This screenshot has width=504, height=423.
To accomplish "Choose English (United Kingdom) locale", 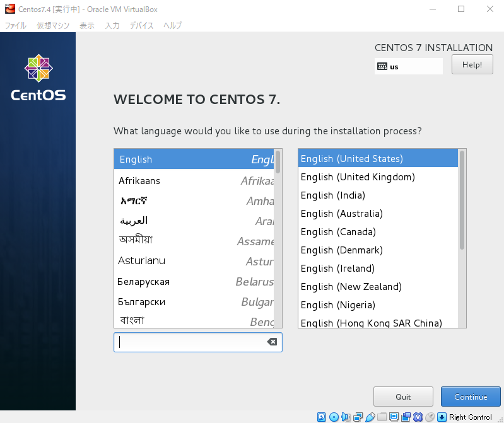I will (358, 177).
